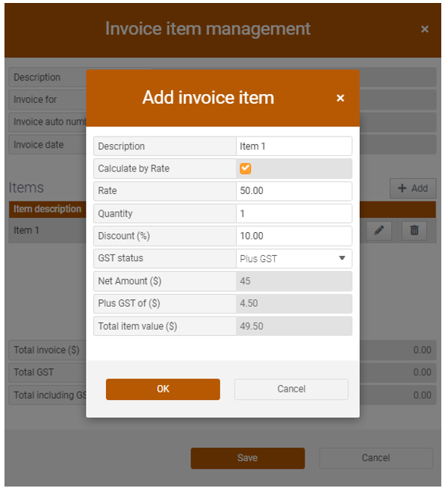
Task: Click the Description input field
Action: pyautogui.click(x=293, y=146)
